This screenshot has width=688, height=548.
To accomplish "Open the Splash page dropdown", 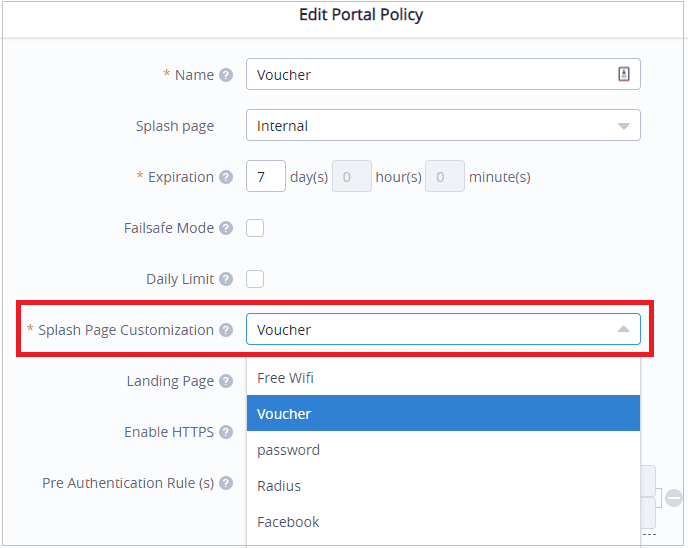I will click(x=443, y=126).
